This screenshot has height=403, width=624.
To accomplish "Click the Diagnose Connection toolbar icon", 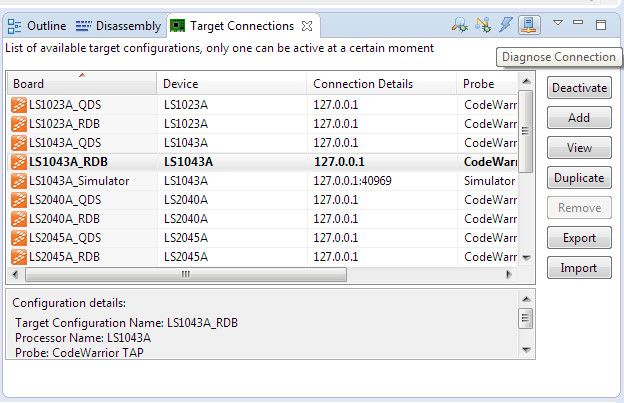I will pyautogui.click(x=530, y=25).
